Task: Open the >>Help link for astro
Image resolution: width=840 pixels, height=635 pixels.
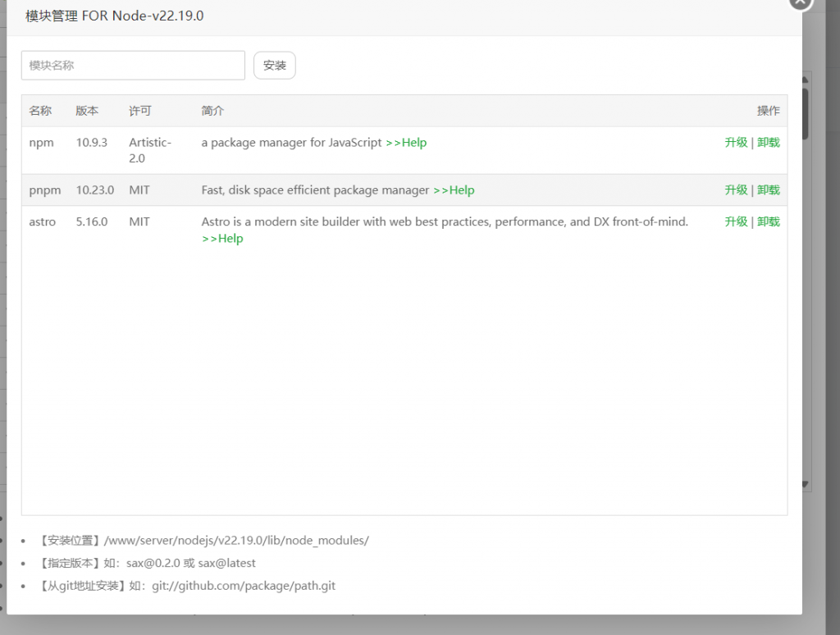Action: click(222, 239)
